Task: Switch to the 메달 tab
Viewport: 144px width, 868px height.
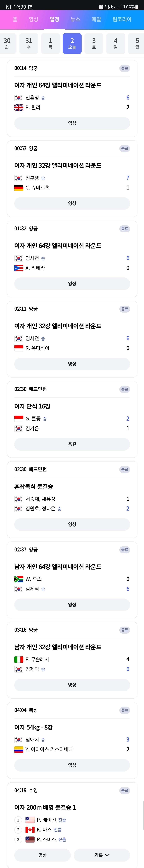Action: click(96, 19)
